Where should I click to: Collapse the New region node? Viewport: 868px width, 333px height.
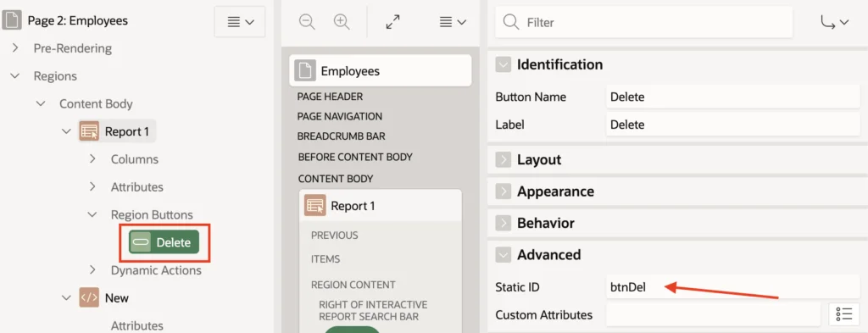(66, 297)
